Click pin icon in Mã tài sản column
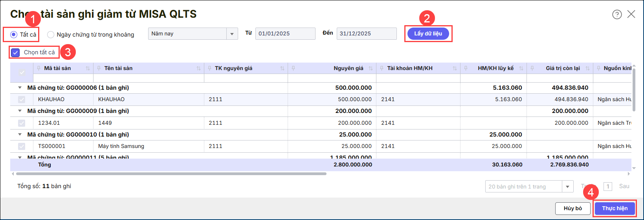 (39, 68)
